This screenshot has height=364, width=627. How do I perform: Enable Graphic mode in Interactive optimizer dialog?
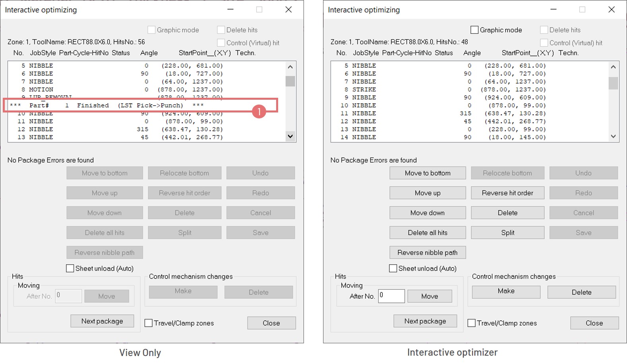pos(474,30)
